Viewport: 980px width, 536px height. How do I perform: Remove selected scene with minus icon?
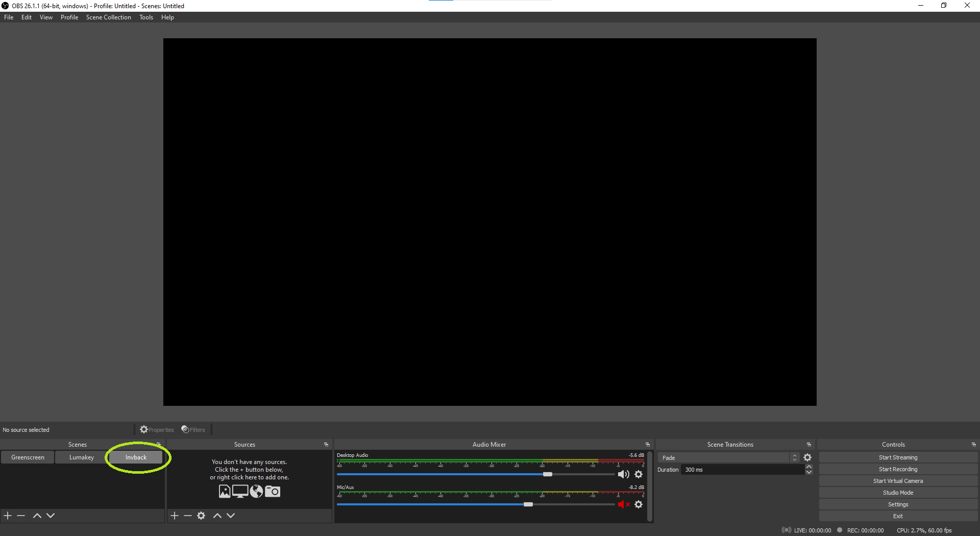click(x=21, y=516)
